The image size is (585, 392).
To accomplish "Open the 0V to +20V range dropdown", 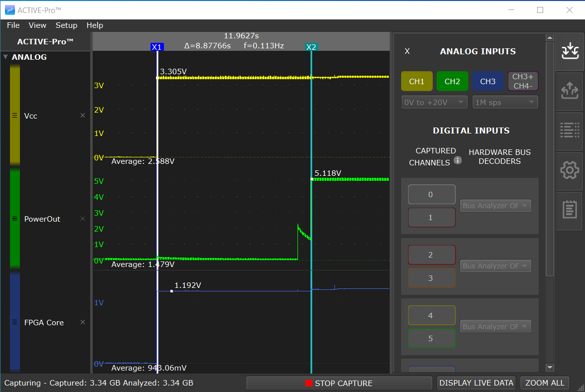I will (434, 102).
